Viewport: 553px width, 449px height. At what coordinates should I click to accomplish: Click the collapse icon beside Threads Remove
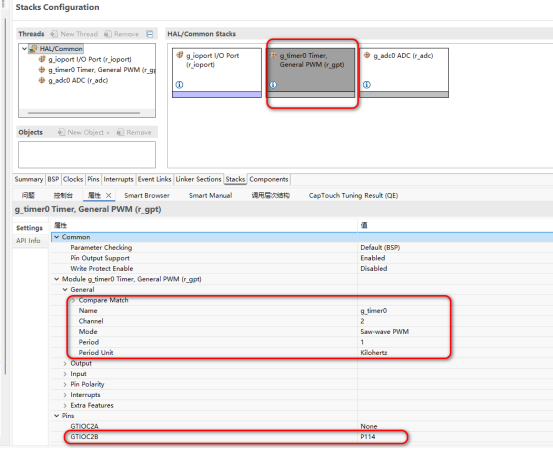pos(150,34)
